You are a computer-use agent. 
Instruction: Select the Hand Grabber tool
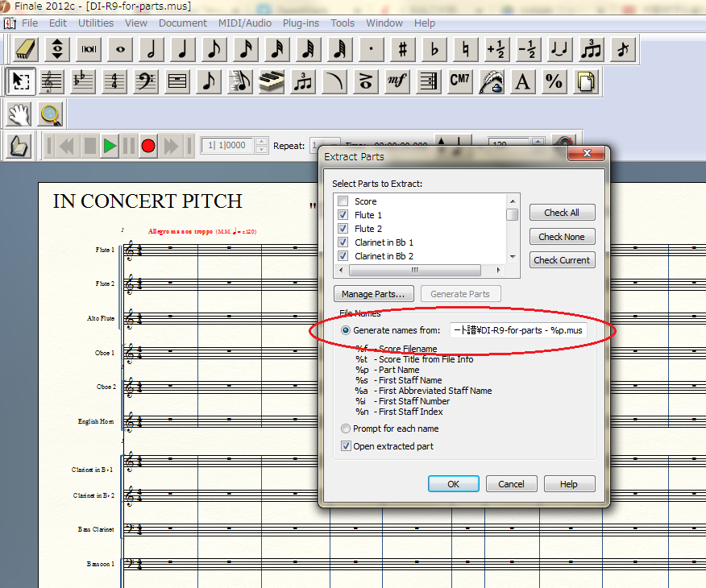coord(19,114)
